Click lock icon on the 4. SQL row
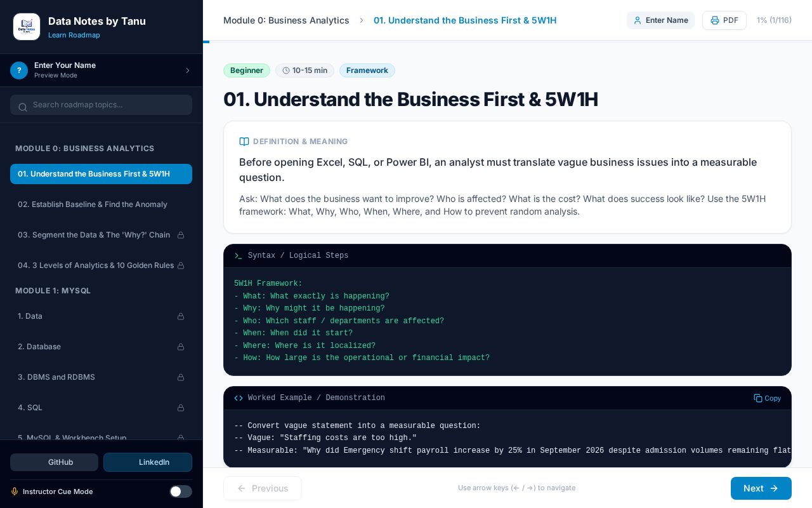The image size is (812, 508). 181,408
